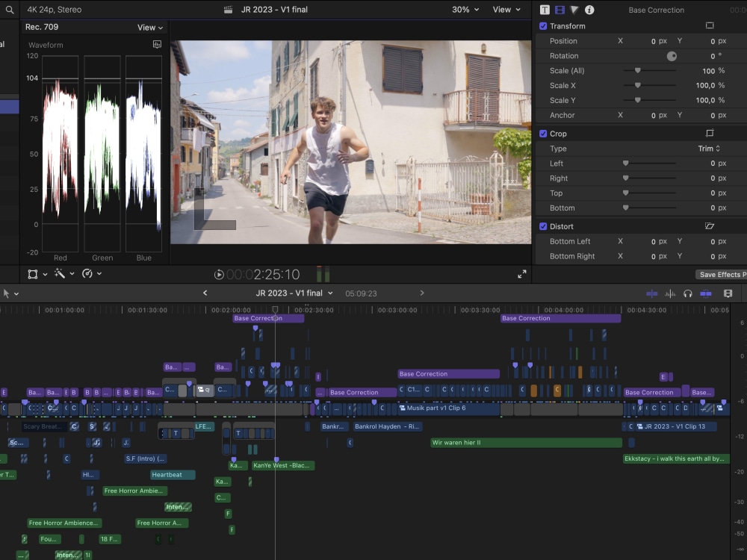The height and width of the screenshot is (560, 747).
Task: Open the Crop Type Trim dropdown
Action: point(708,149)
